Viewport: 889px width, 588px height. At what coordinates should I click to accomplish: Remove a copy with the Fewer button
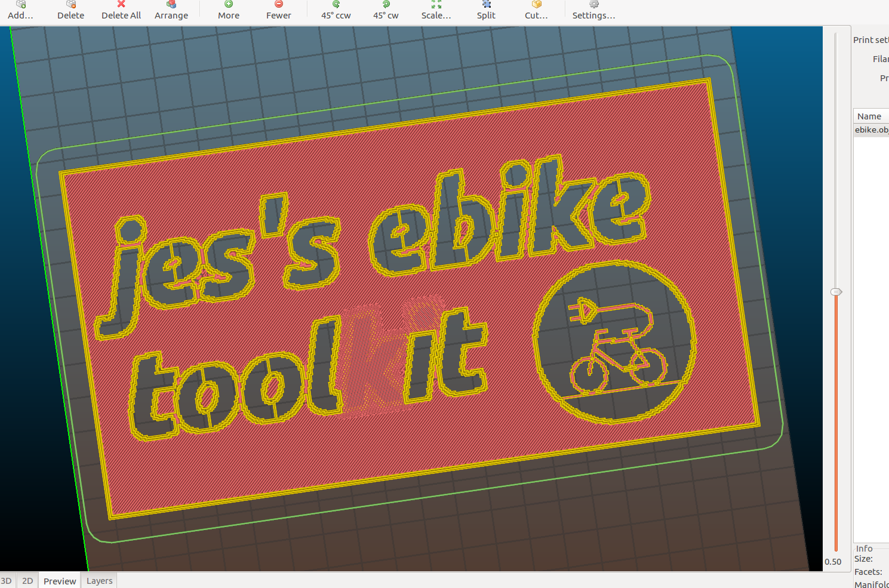[279, 10]
